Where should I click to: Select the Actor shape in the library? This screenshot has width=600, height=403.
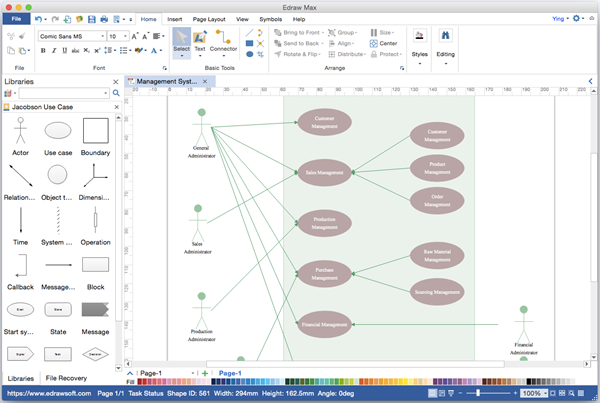[20, 131]
